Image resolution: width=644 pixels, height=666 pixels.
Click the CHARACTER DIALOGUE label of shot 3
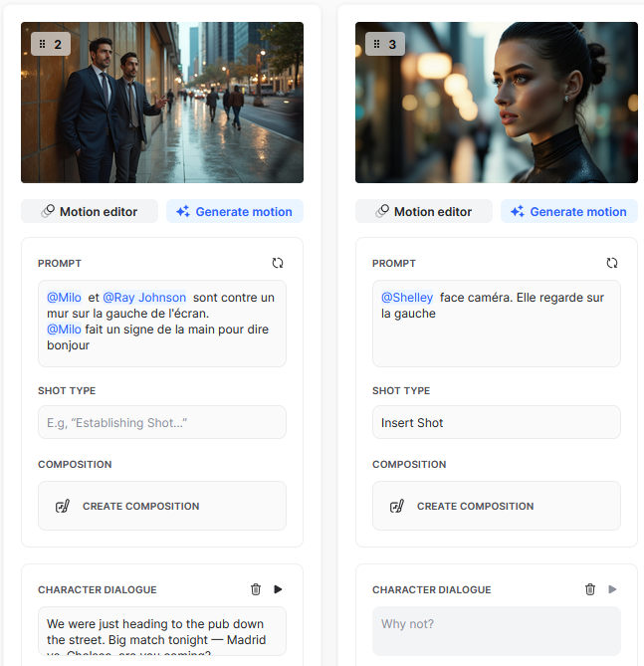(x=432, y=589)
